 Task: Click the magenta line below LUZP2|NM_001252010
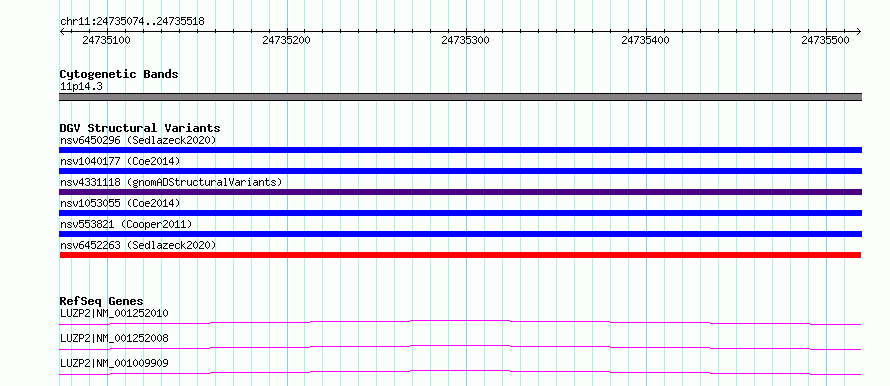[460, 322]
